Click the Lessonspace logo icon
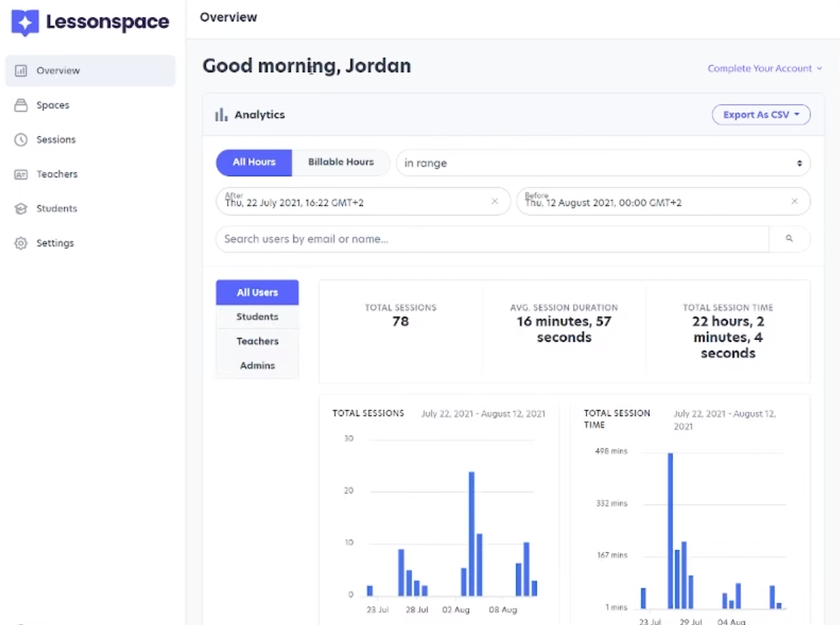840x625 pixels. click(24, 22)
